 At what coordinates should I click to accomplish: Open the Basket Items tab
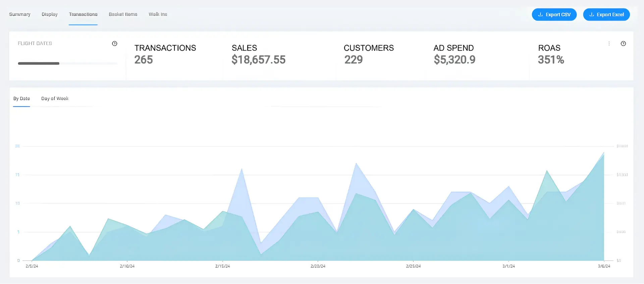click(x=123, y=14)
